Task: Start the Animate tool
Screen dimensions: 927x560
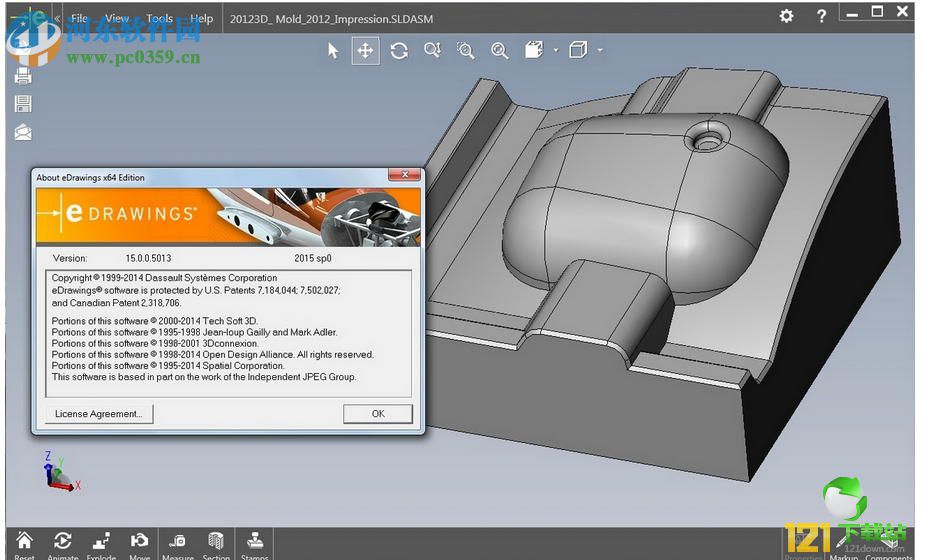Action: pyautogui.click(x=62, y=543)
